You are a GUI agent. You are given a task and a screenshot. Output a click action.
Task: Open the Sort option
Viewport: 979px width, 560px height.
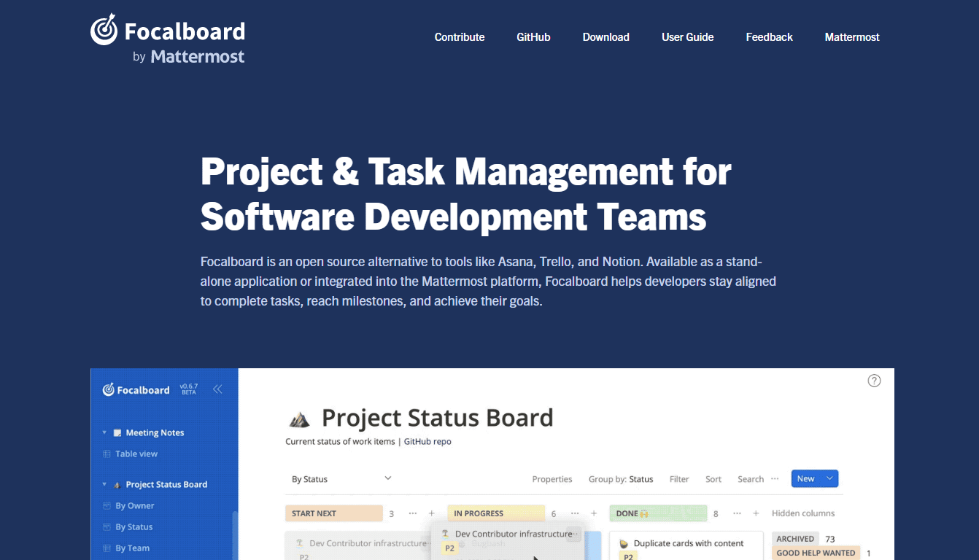point(713,479)
